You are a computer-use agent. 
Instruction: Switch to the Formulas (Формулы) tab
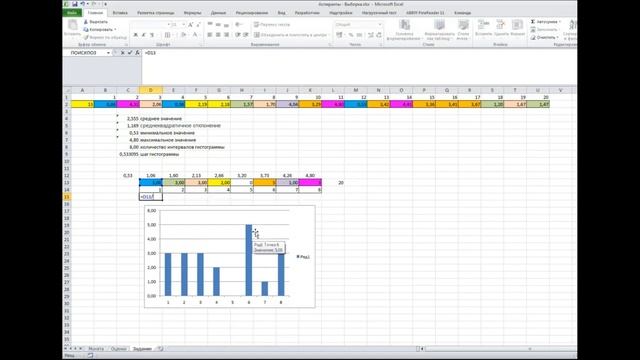coord(192,13)
